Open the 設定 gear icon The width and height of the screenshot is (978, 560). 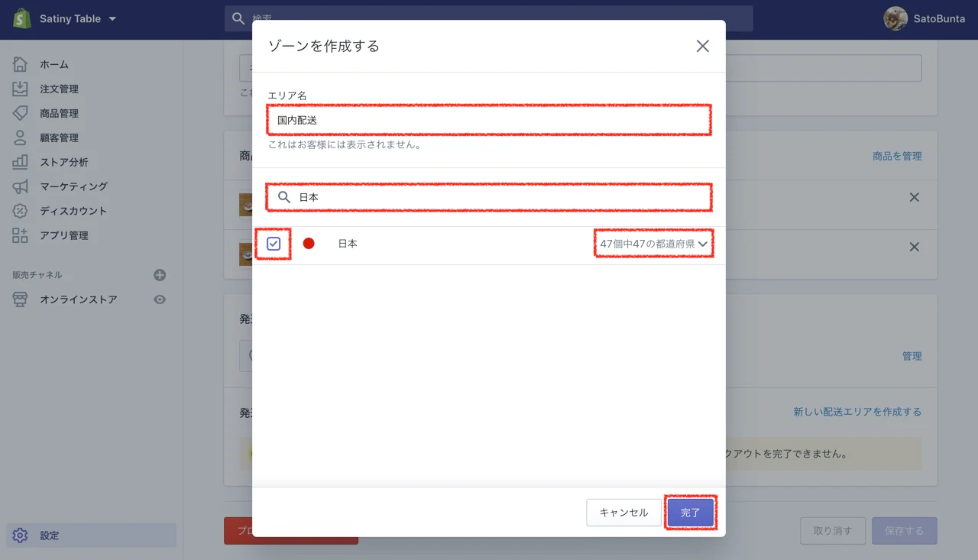tap(20, 536)
